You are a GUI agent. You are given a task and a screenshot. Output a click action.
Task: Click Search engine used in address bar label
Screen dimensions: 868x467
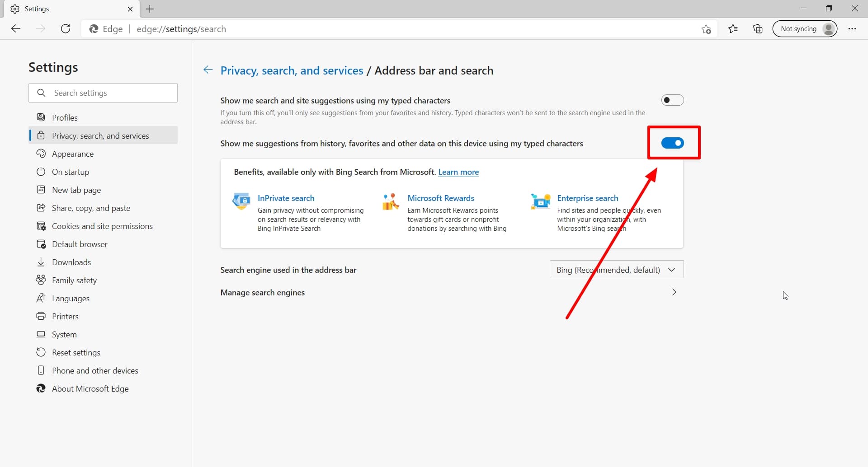(x=288, y=270)
